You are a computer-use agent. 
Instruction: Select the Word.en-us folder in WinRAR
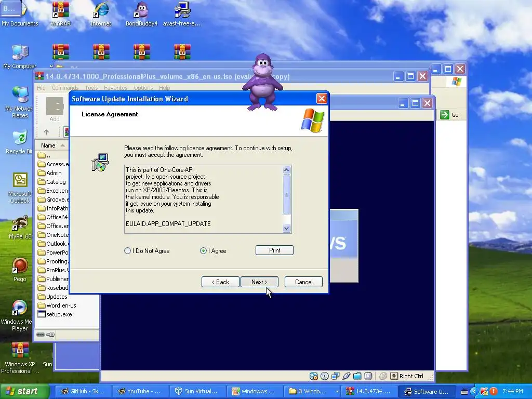pos(57,305)
